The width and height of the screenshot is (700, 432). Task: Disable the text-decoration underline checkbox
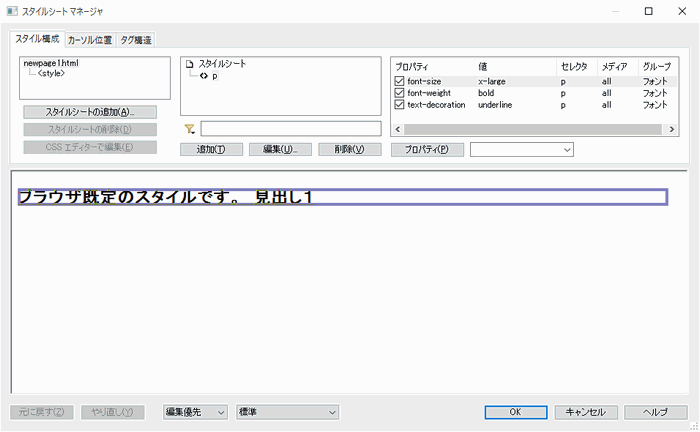click(x=400, y=105)
